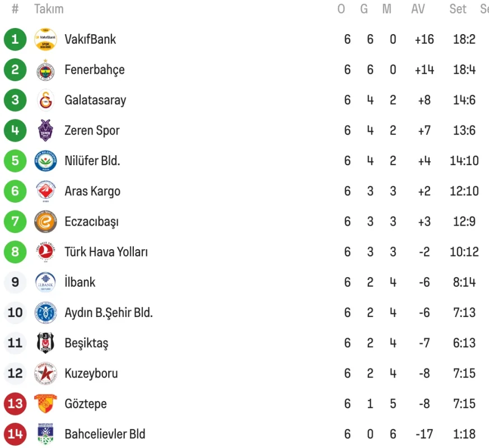Click the G wins column header

[x=364, y=9]
